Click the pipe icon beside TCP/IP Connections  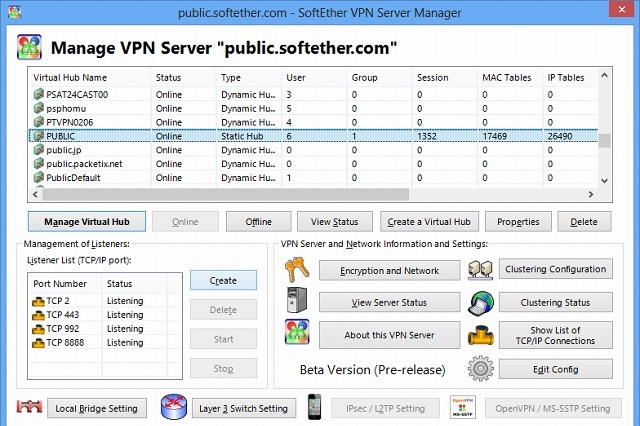480,335
